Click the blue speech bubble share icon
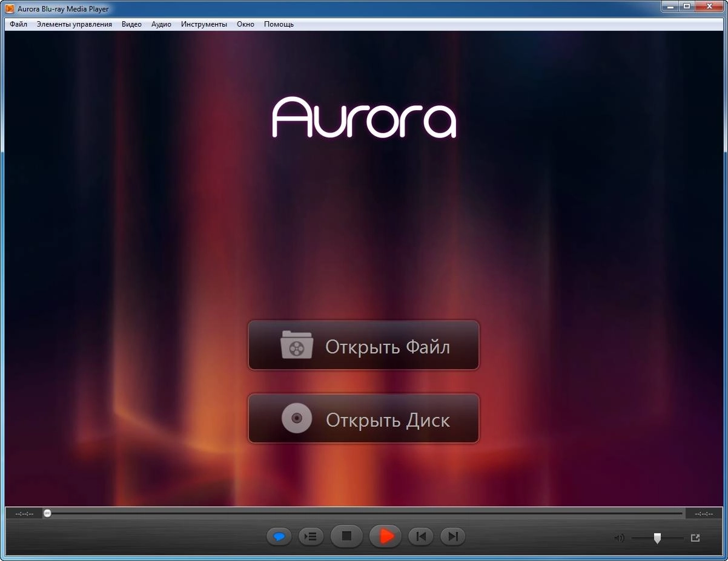 (279, 536)
